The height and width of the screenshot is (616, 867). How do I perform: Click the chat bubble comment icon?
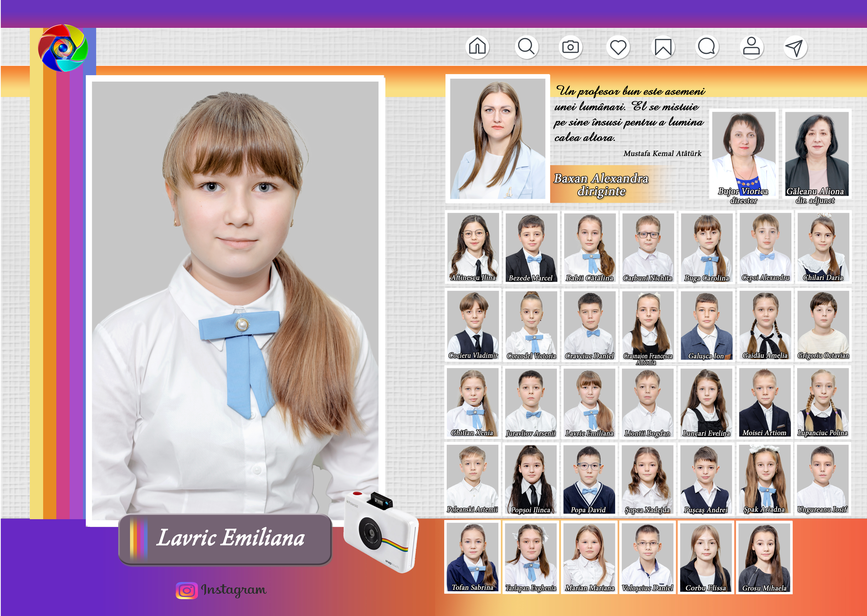pos(707,47)
